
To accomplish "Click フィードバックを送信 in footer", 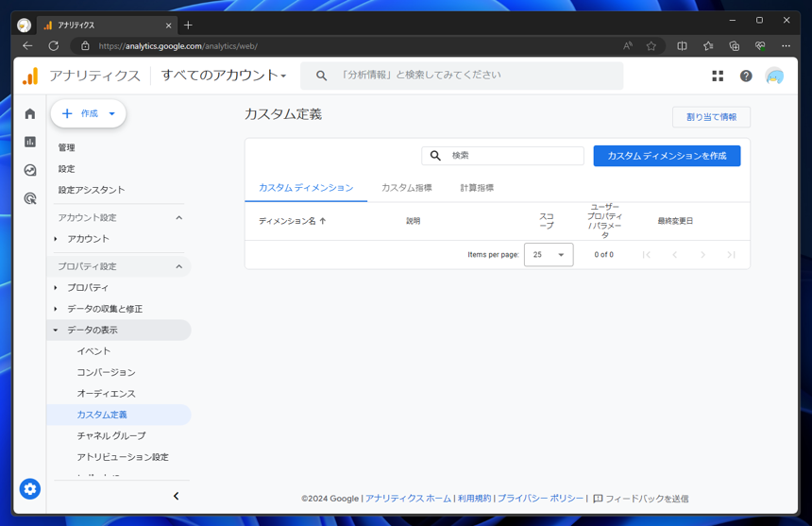I will (x=640, y=499).
